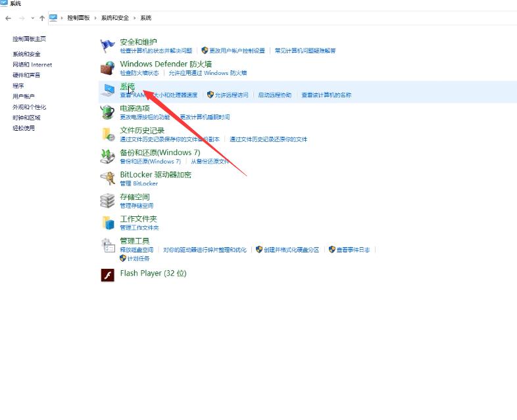Open 控制面板主页 in sidebar
The width and height of the screenshot is (517, 420).
point(30,39)
